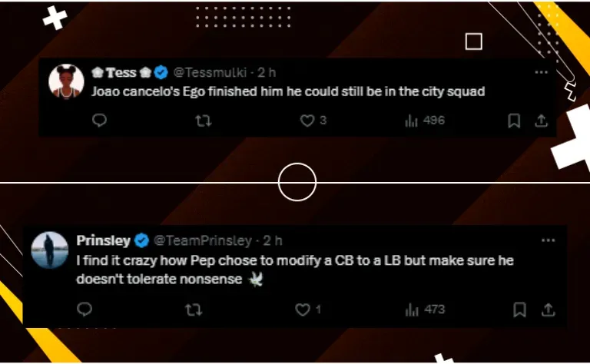Share Tess's tweet

click(541, 121)
